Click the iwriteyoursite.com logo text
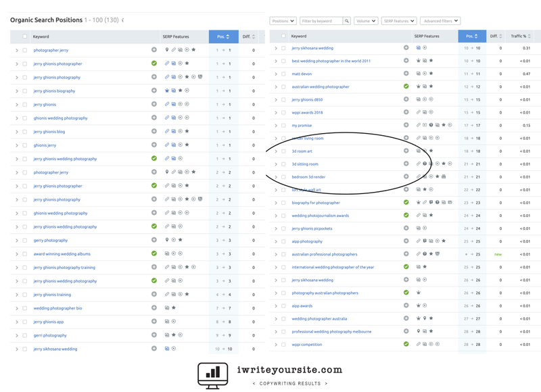The height and width of the screenshot is (392, 541). pos(289,370)
